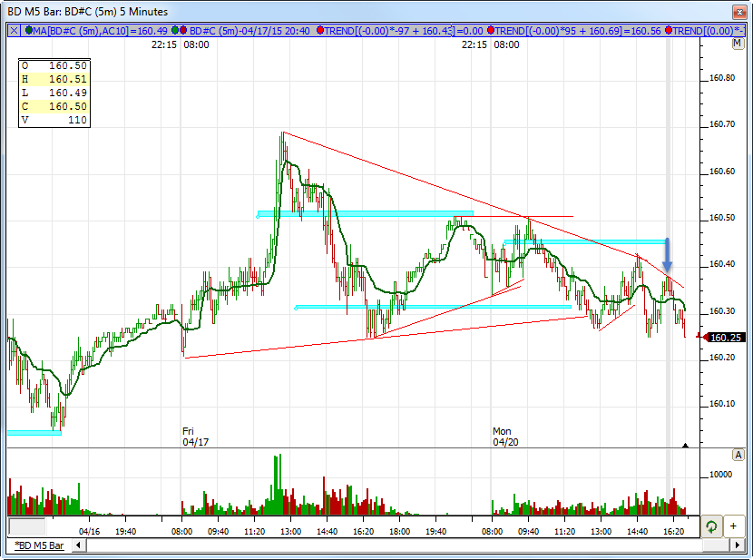The image size is (753, 560).
Task: Click the 18:00 time axis label
Action: point(399,532)
